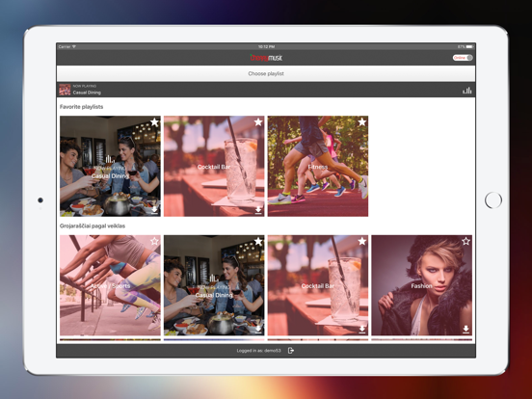Screen dimensions: 532x399
Task: Open Cocktail Bar card in Favorite playlists
Action: pyautogui.click(x=214, y=166)
